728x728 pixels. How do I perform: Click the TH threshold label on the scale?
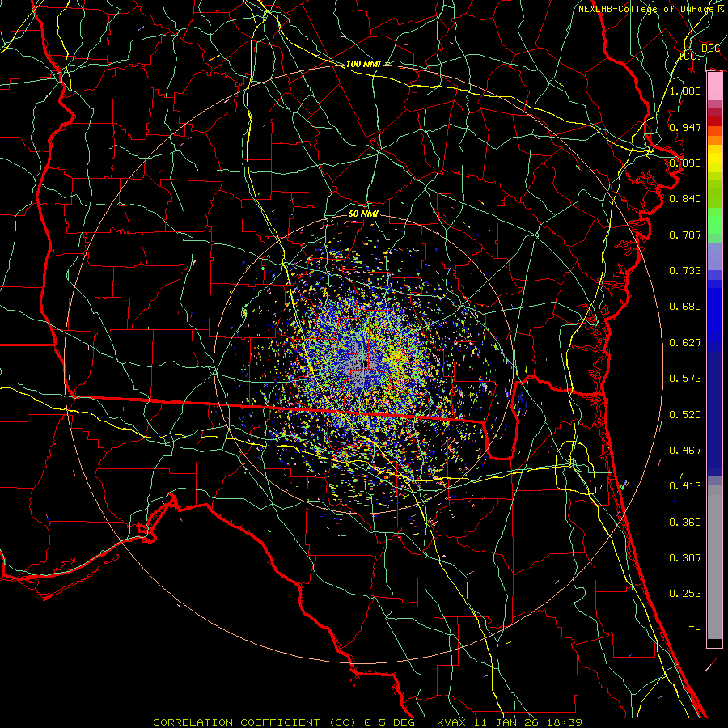(x=695, y=630)
